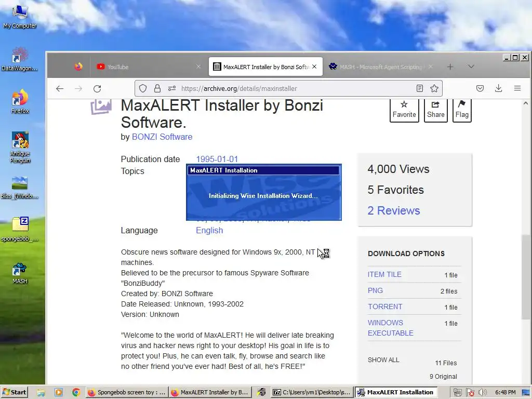Screen dimensions: 532x399
Task: Click the site padlock security icon
Action: (157, 88)
